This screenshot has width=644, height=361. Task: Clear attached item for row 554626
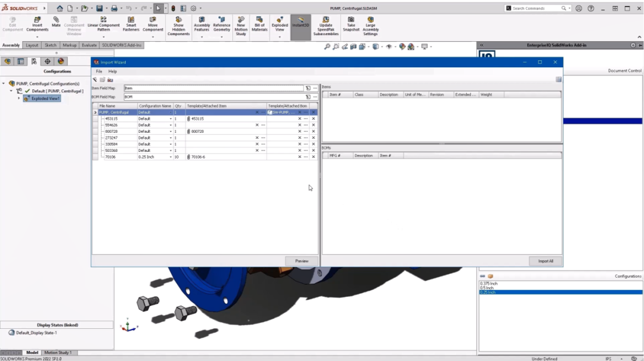(257, 125)
